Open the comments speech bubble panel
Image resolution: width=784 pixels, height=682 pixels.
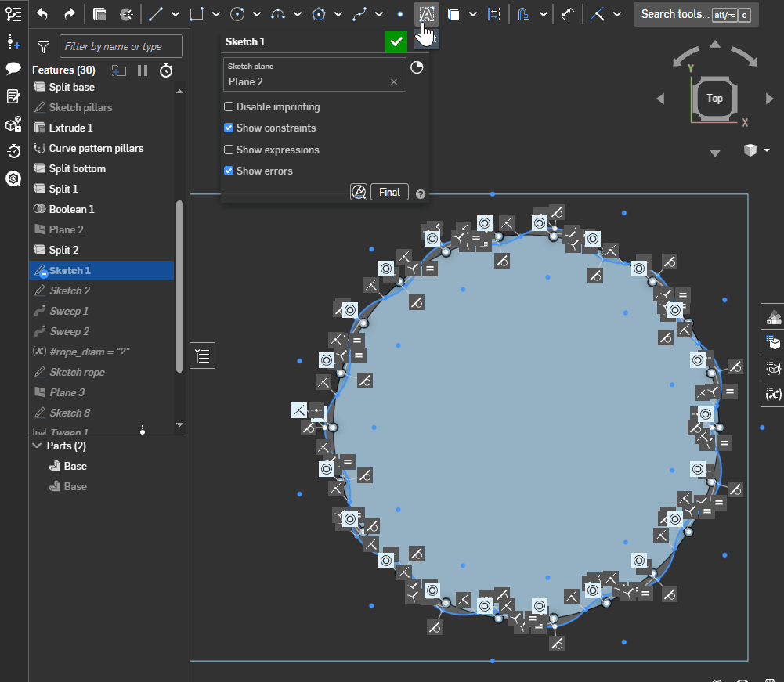13,69
